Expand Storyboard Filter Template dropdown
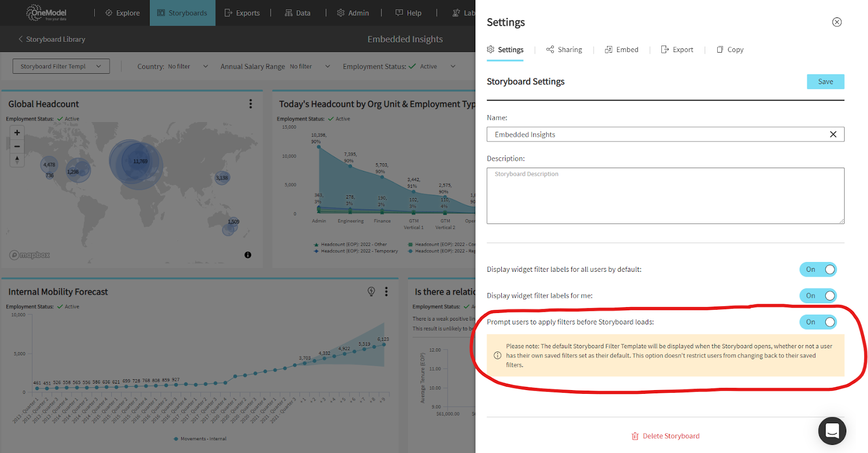868x453 pixels. tap(61, 66)
